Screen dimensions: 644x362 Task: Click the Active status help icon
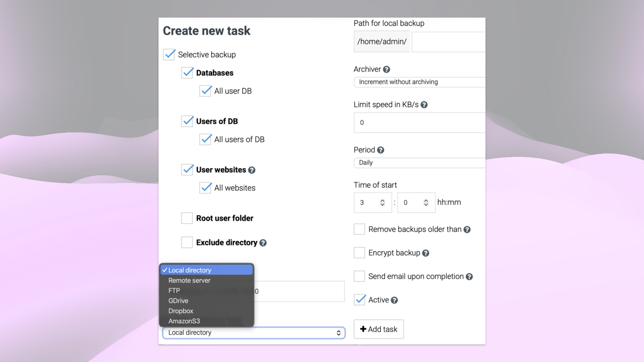(394, 300)
